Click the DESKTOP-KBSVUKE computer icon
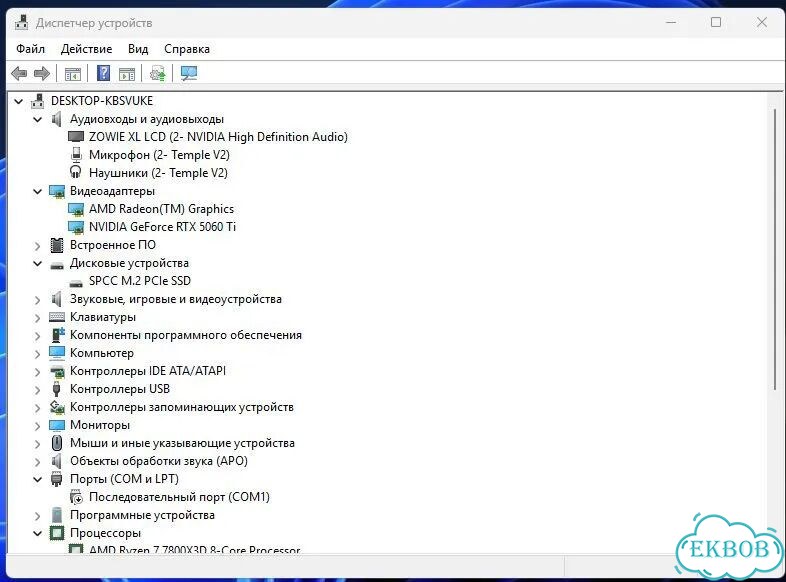The height and width of the screenshot is (582, 786). point(38,101)
